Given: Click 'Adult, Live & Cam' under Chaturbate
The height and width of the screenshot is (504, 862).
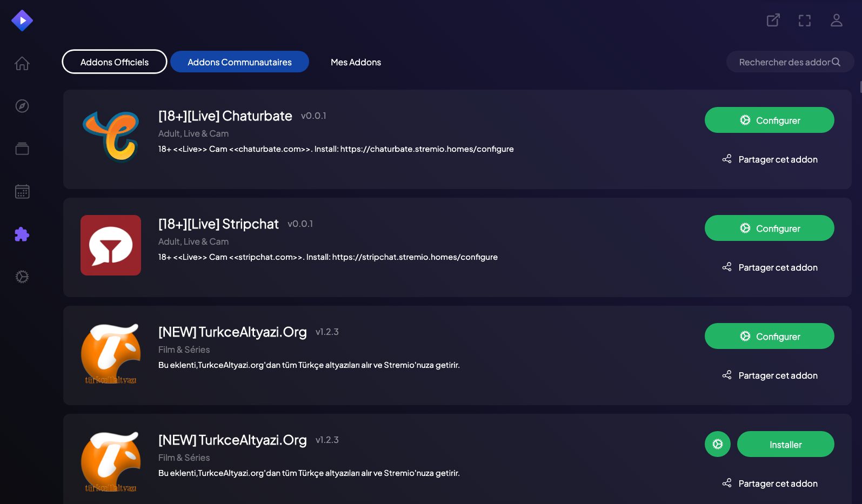Looking at the screenshot, I should click(x=193, y=133).
